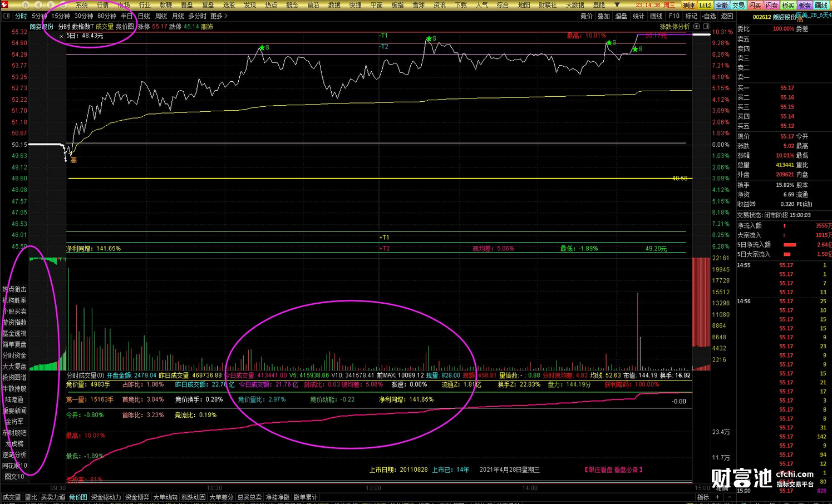This screenshot has width=832, height=504.
Task: Go forward with the right arrow button
Action: click(51, 5)
